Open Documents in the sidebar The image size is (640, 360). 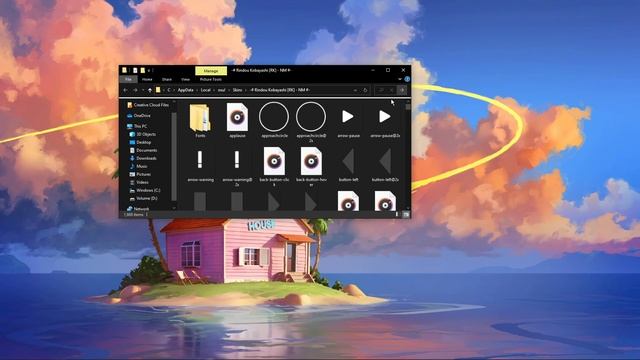[143, 150]
